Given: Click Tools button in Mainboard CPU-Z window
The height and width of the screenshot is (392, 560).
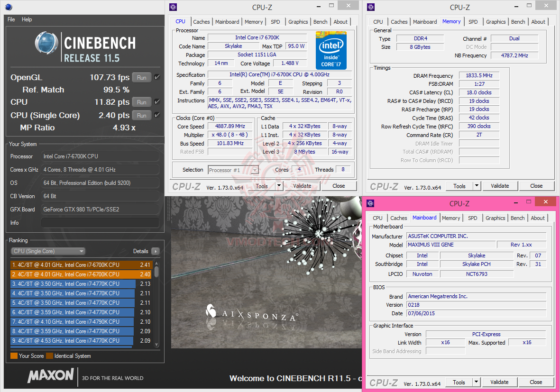Looking at the screenshot, I should tap(459, 383).
